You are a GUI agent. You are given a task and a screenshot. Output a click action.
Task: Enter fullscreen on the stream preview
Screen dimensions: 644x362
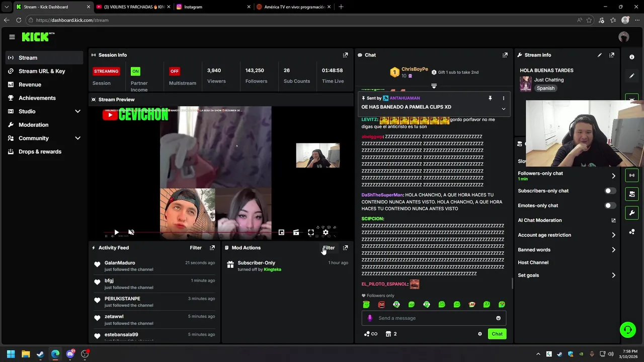(311, 232)
